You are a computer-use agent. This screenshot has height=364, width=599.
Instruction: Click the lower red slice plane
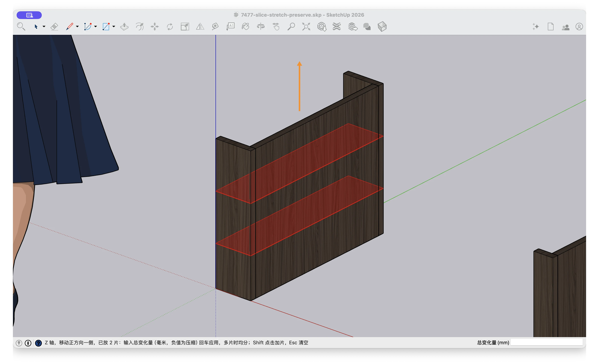(299, 216)
